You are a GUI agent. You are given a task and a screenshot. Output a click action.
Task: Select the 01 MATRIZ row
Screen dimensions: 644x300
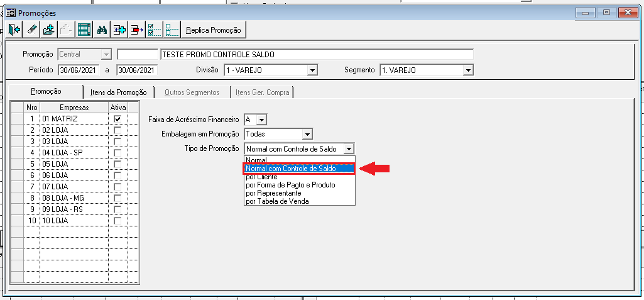[x=74, y=119]
